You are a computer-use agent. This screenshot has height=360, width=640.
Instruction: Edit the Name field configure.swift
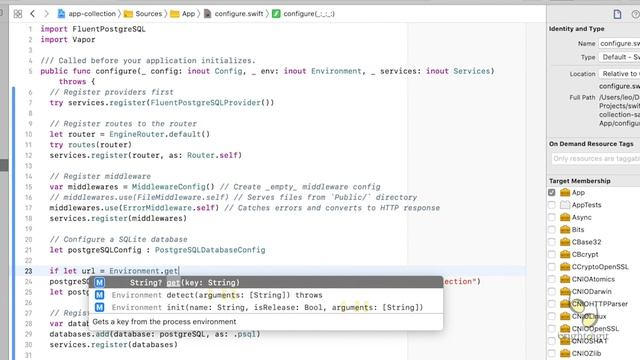[x=619, y=43]
